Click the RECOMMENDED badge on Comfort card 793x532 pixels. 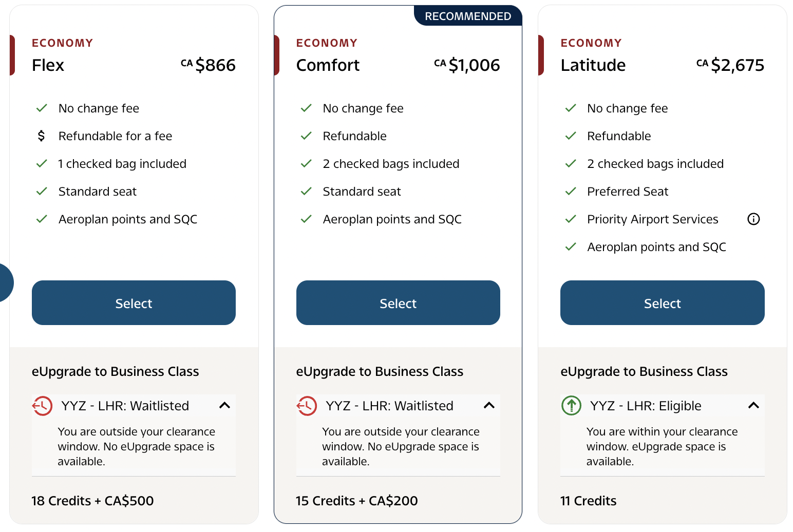tap(468, 16)
